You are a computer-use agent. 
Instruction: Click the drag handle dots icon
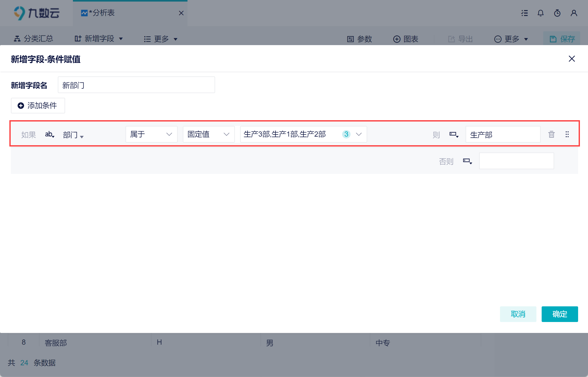[x=567, y=134]
